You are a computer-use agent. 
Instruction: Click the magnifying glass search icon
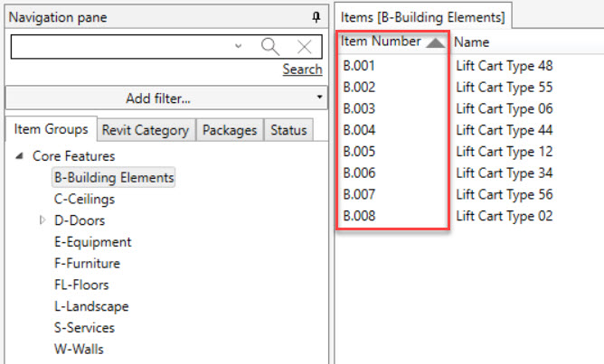[x=269, y=46]
